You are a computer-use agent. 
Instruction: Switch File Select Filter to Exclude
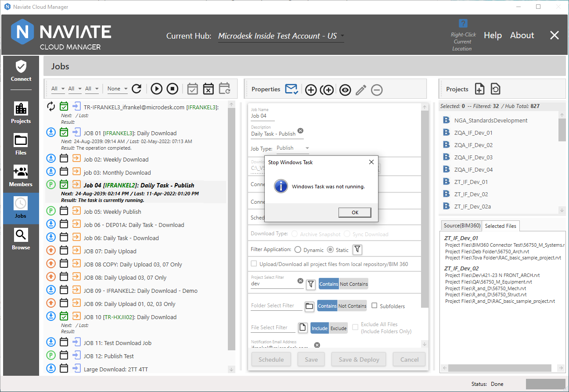point(339,328)
